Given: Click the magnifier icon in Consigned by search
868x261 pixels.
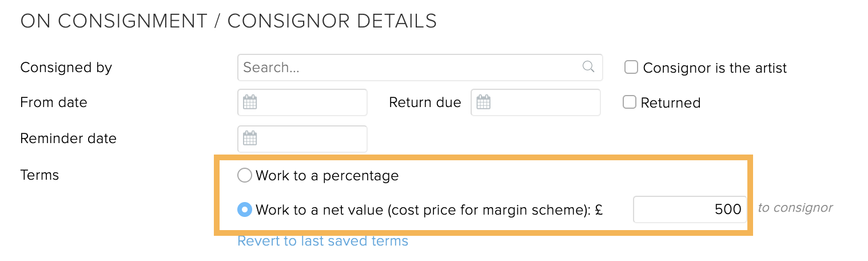Looking at the screenshot, I should [588, 67].
